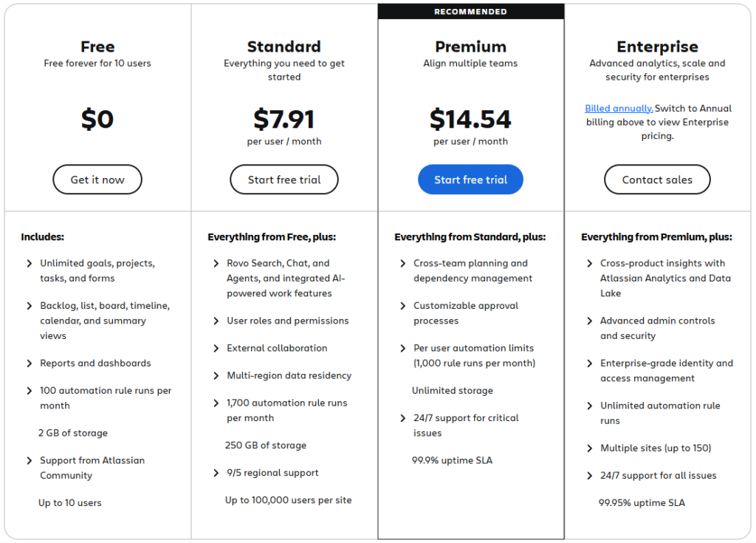The image size is (756, 543).
Task: Expand the Reports and dashboards feature chevron
Action: [x=30, y=363]
